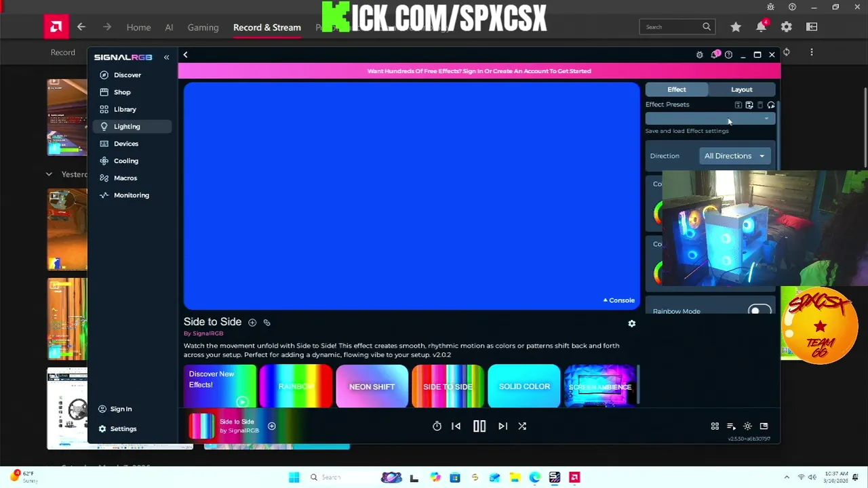Click the AMD favorites star icon

click(736, 27)
